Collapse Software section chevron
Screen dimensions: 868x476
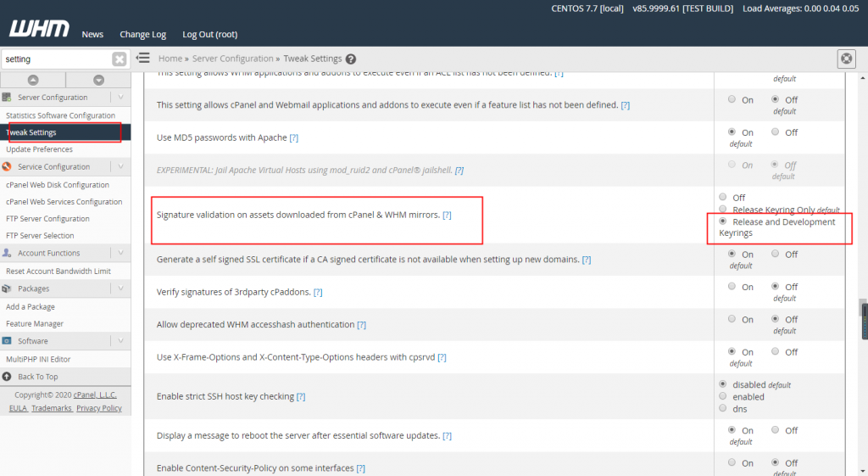tap(120, 341)
